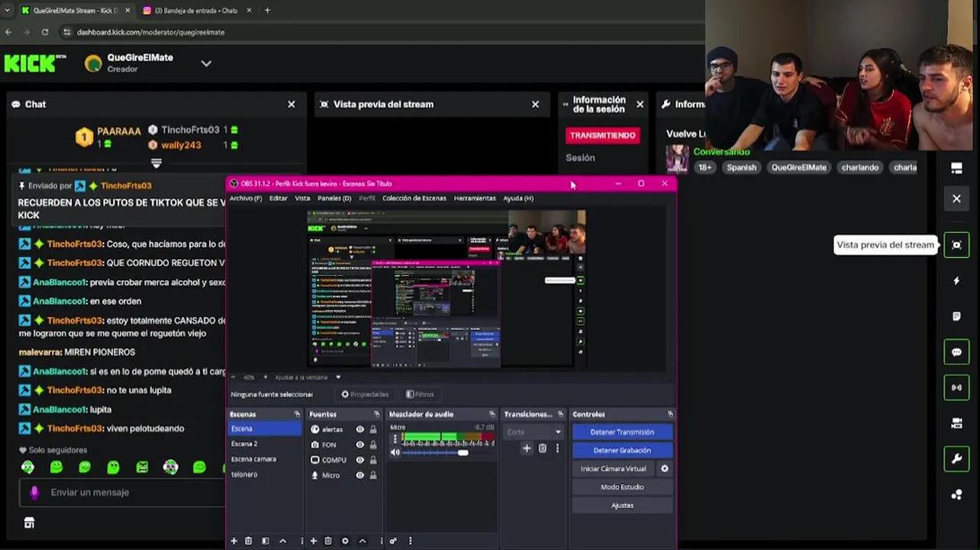Toggle lock on FON source

point(373,445)
